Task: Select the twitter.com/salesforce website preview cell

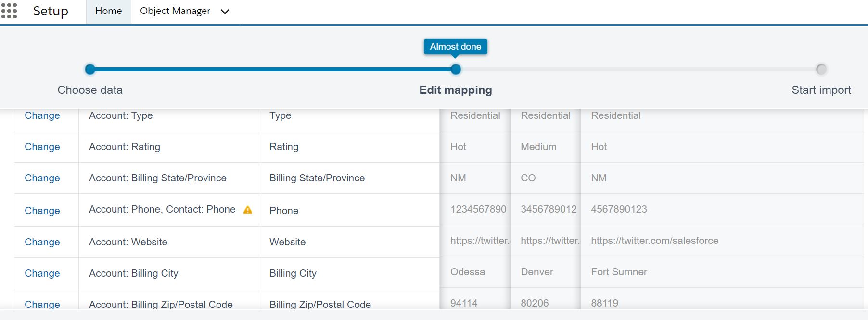Action: pyautogui.click(x=654, y=241)
